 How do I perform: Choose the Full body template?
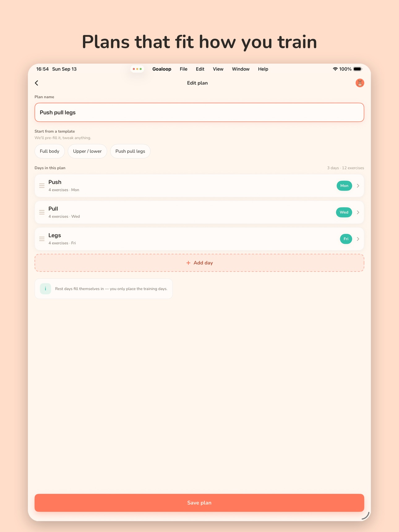tap(49, 151)
